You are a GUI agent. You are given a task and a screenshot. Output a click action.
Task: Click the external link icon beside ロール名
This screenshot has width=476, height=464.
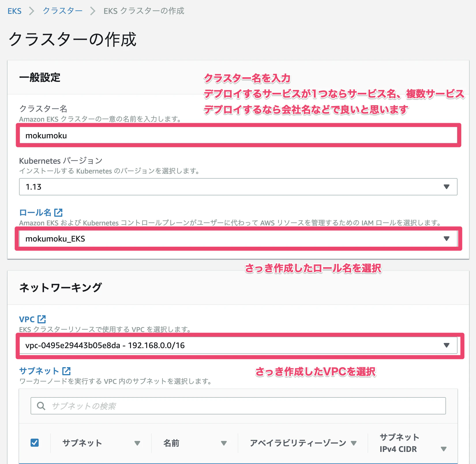[x=58, y=213]
